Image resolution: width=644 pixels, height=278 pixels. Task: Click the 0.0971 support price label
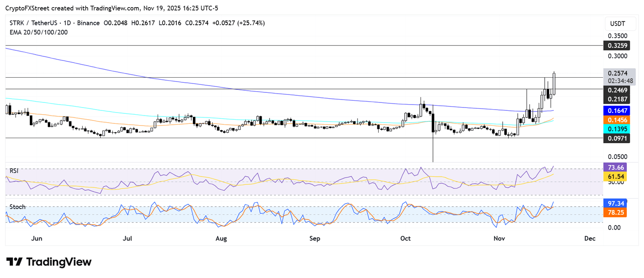coord(615,138)
